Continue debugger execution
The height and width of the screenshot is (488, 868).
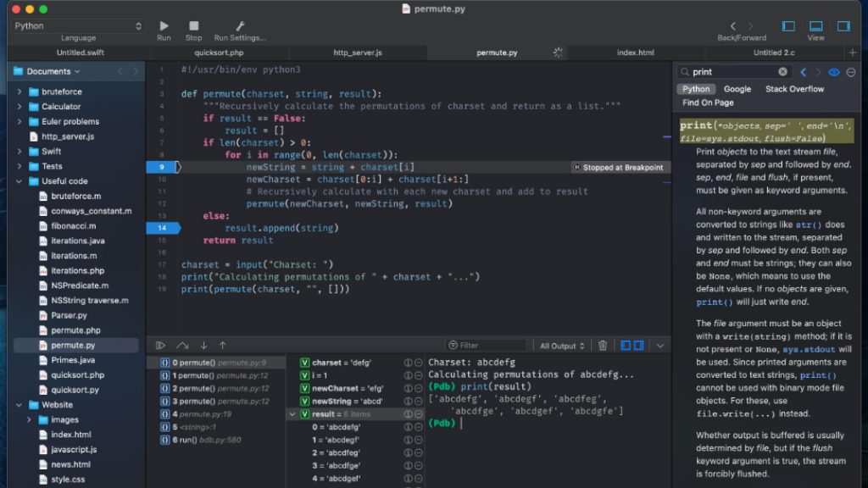click(160, 346)
